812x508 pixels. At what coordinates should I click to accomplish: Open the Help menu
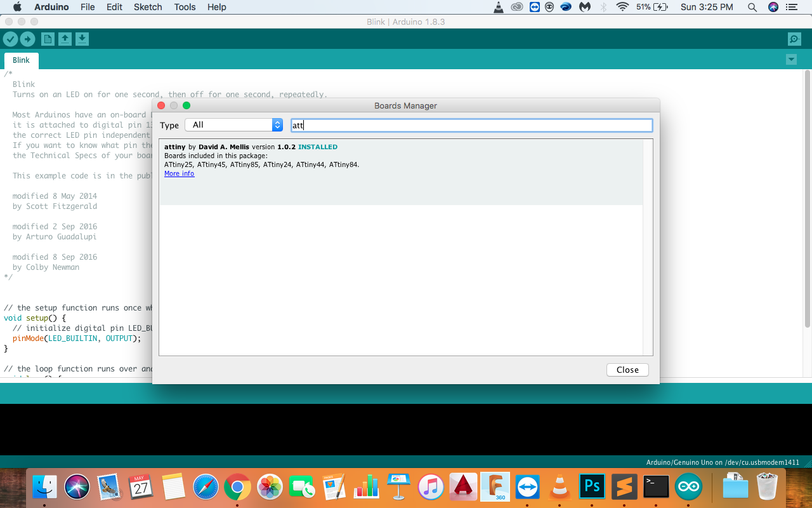tap(217, 7)
